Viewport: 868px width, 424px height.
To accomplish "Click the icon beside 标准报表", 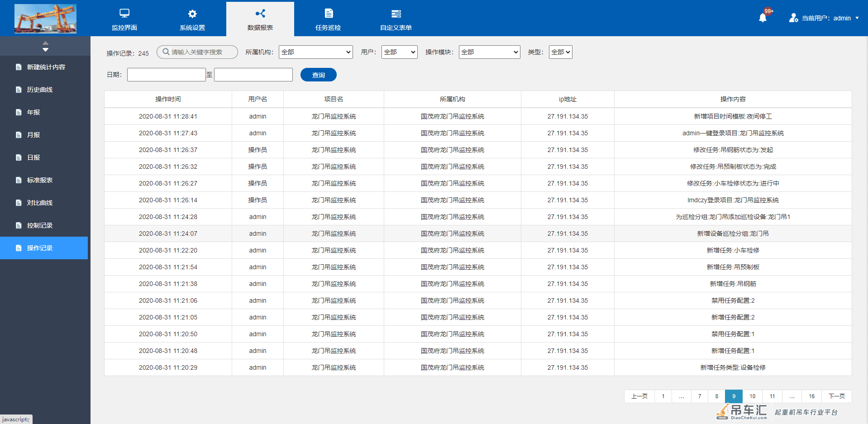I will tap(19, 180).
